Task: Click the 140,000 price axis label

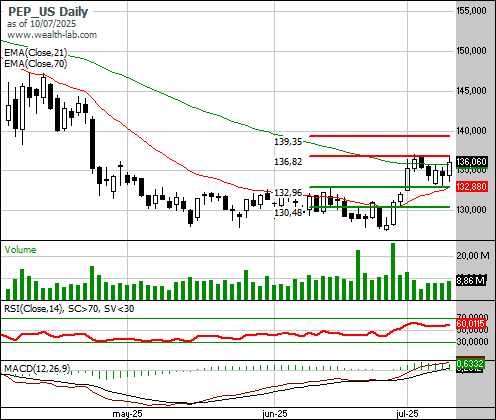Action: [x=471, y=131]
